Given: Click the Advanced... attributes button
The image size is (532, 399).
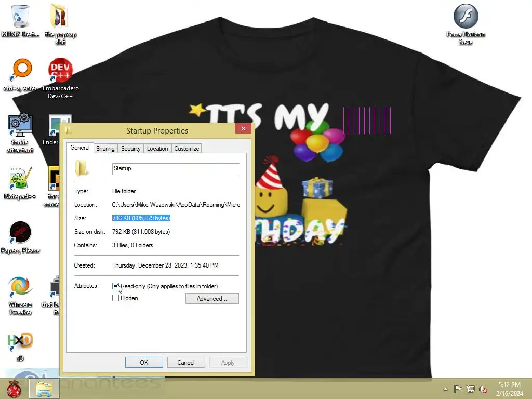Looking at the screenshot, I should pyautogui.click(x=212, y=299).
